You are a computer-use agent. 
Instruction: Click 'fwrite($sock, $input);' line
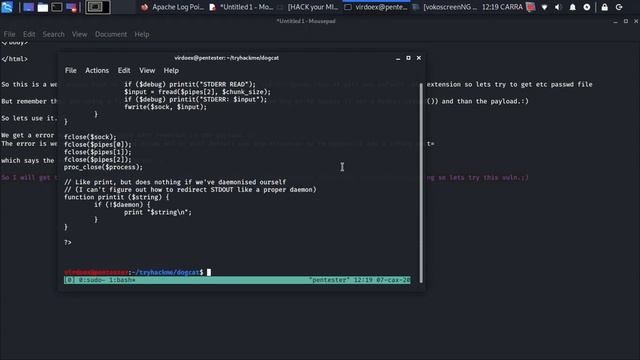[x=166, y=107]
